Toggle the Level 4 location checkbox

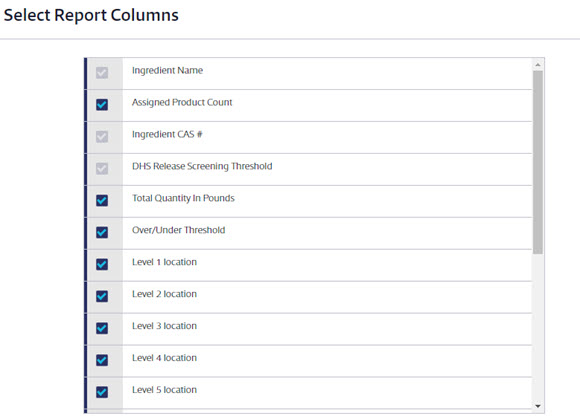(x=102, y=360)
